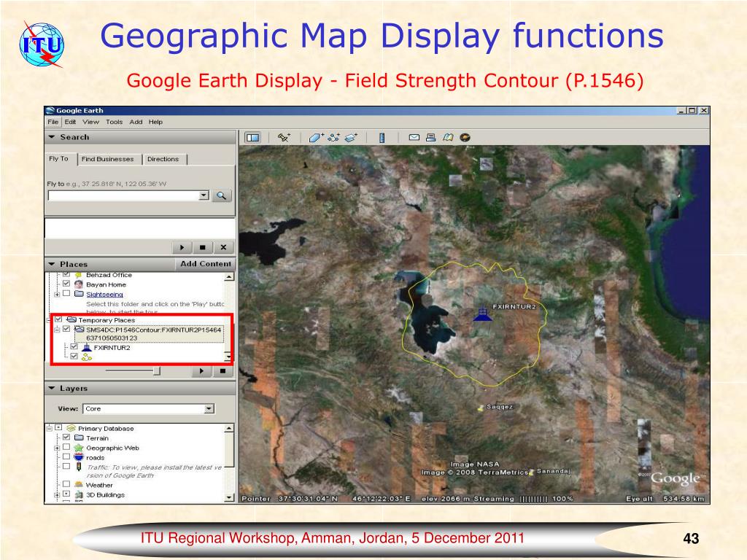Click in the Fly To input field
The width and height of the screenshot is (747, 560).
coord(123,195)
